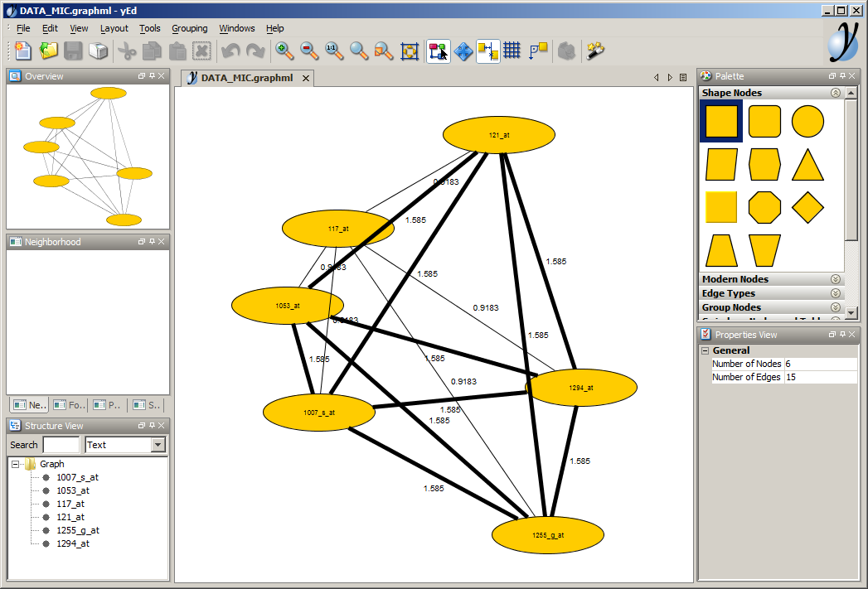Click the orthogonal edges icon

(538, 51)
